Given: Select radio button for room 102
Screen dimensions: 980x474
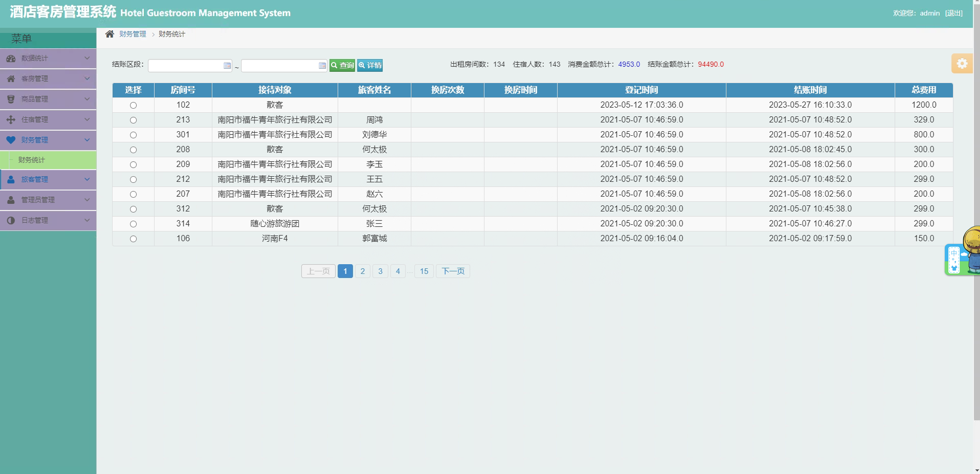Looking at the screenshot, I should pyautogui.click(x=133, y=105).
